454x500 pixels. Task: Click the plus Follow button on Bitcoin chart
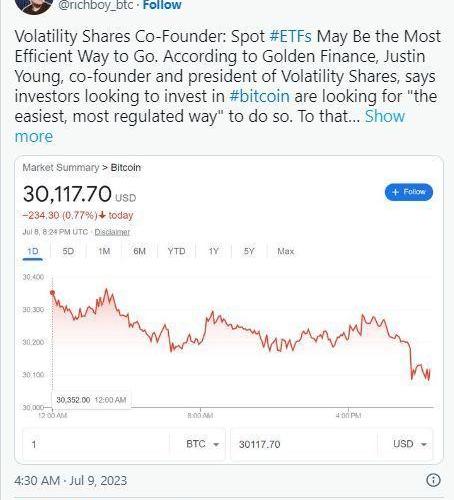[x=409, y=192]
